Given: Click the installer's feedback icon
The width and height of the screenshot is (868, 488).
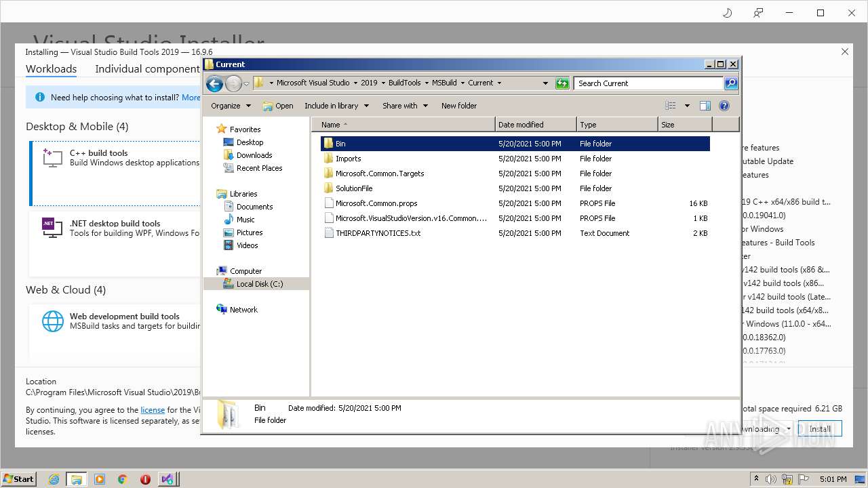Looking at the screenshot, I should (758, 13).
